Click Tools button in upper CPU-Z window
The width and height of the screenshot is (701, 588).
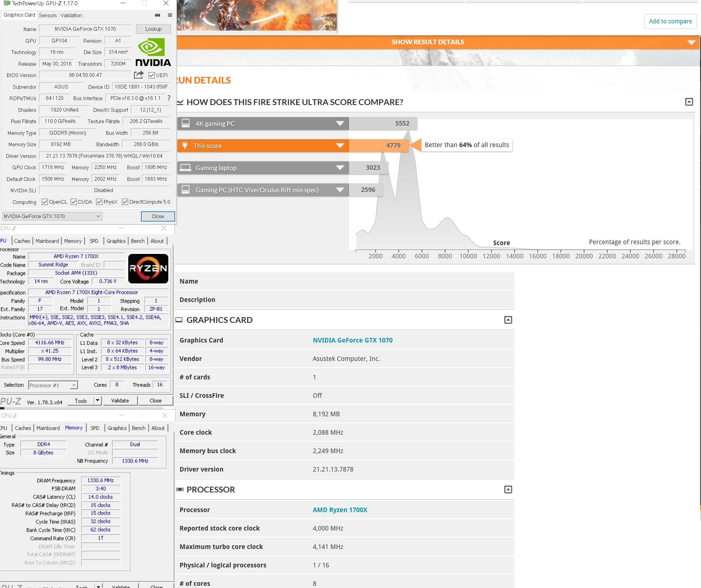(x=81, y=401)
